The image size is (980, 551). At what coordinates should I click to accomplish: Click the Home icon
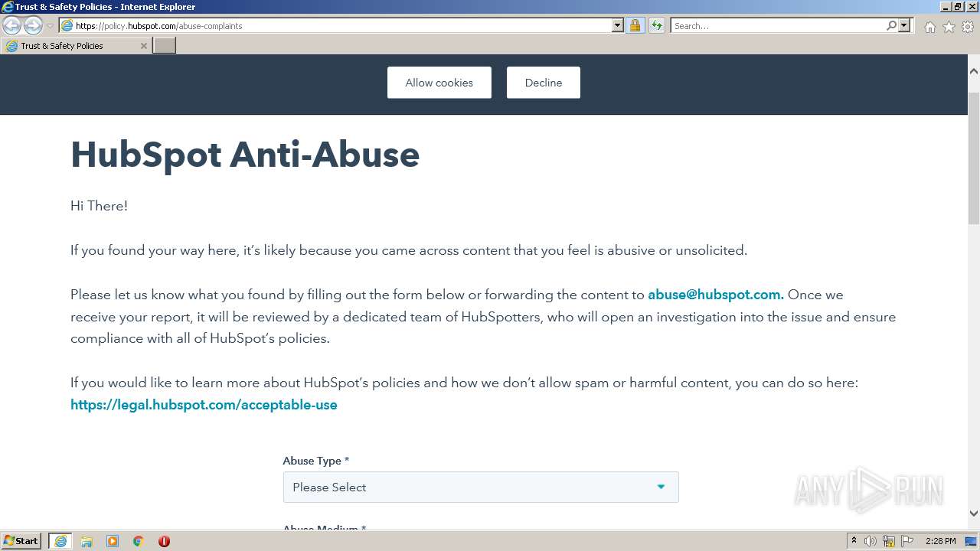point(929,27)
